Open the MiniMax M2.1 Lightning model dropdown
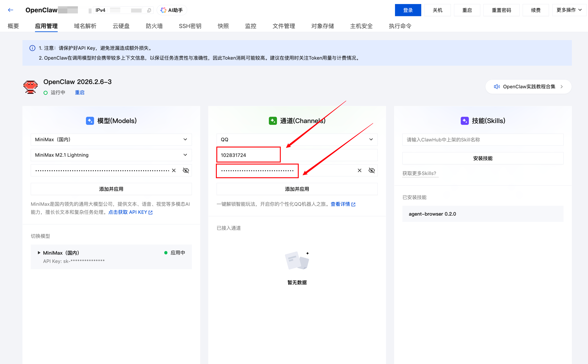Image resolution: width=588 pixels, height=364 pixels. tap(185, 155)
